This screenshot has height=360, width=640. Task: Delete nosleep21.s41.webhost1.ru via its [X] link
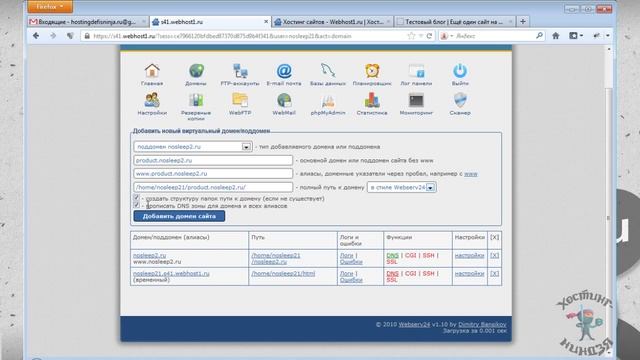pyautogui.click(x=494, y=273)
